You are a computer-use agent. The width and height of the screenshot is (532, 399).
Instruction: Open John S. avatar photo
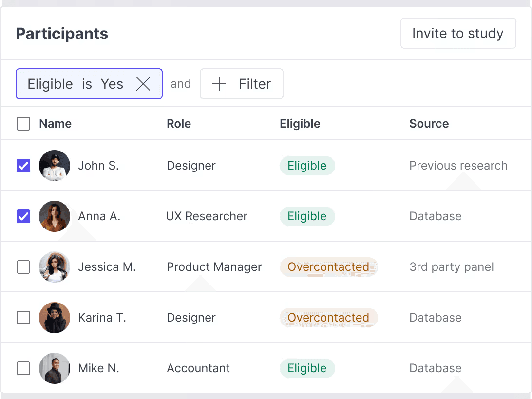(55, 166)
